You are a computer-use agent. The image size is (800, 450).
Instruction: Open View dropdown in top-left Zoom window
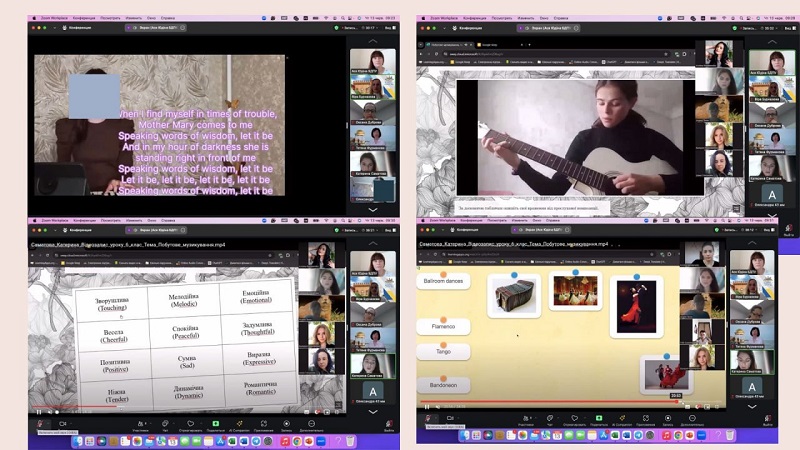390,28
